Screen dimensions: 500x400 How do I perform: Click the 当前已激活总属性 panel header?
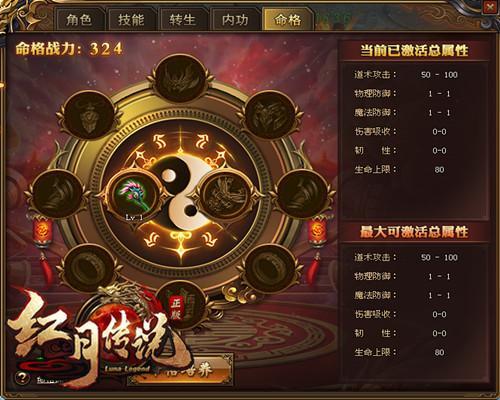click(414, 51)
